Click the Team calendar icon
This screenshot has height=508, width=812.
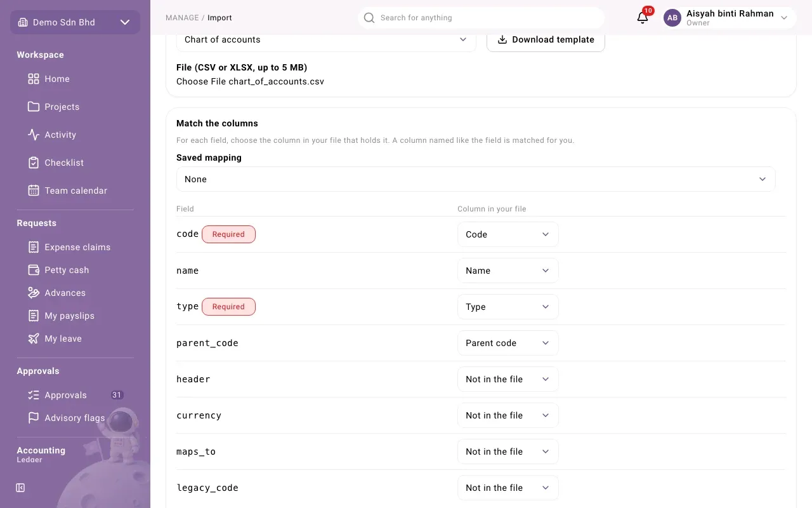[34, 190]
